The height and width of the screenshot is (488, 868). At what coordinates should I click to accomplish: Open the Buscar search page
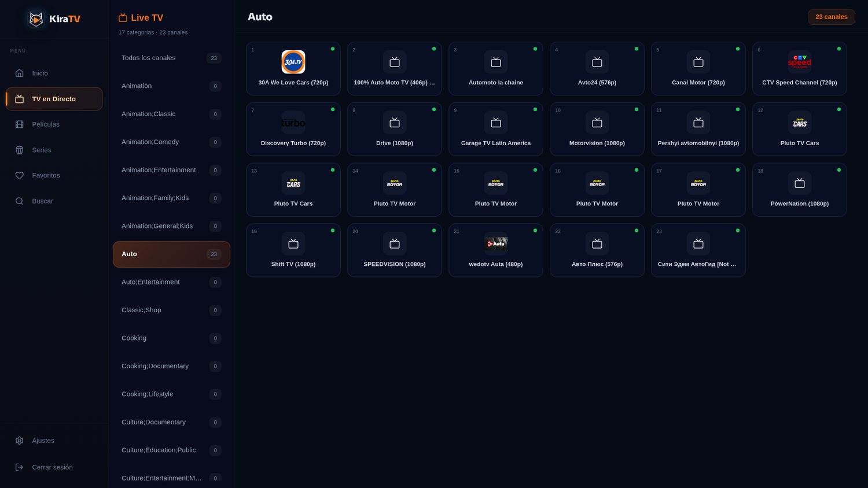(54, 201)
